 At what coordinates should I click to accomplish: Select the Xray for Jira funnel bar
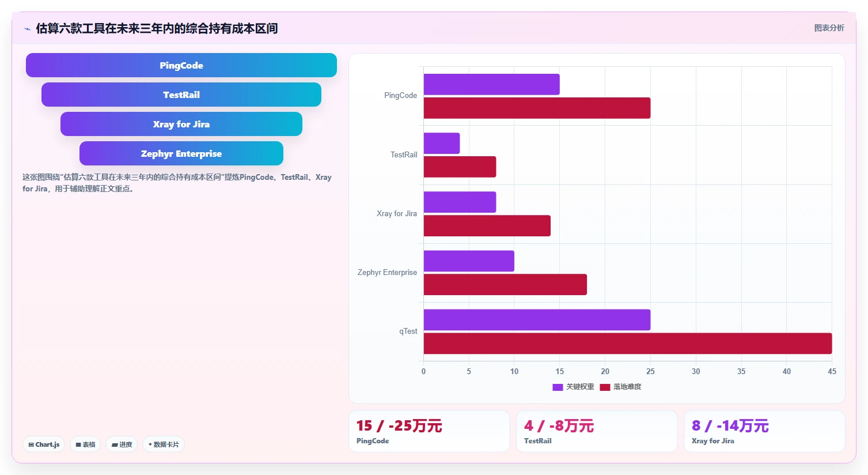coord(181,124)
